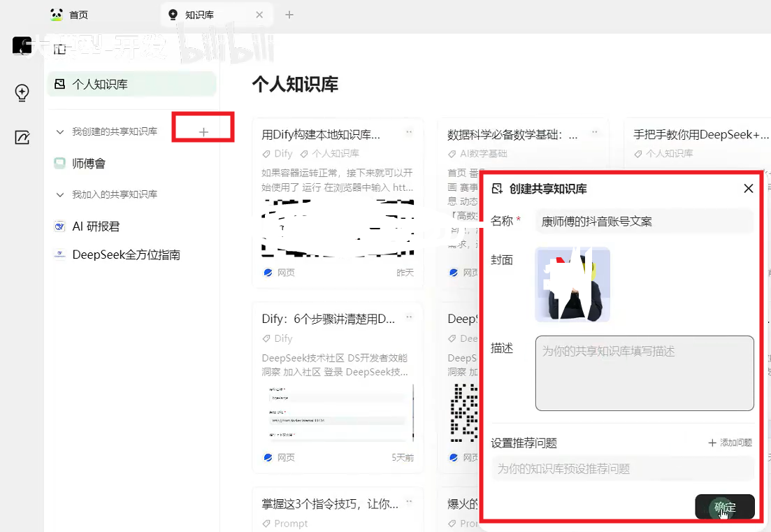771x532 pixels.
Task: Close the 创建共享知识库 dialog
Action: coord(749,188)
